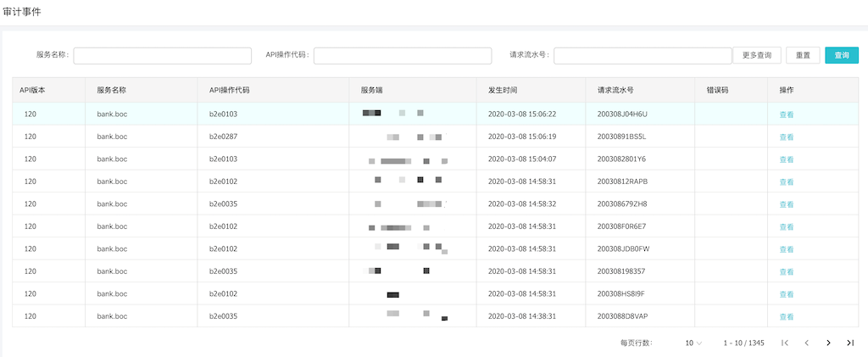
Task: Click 查看 for request 20030812RAPB
Action: (x=786, y=181)
